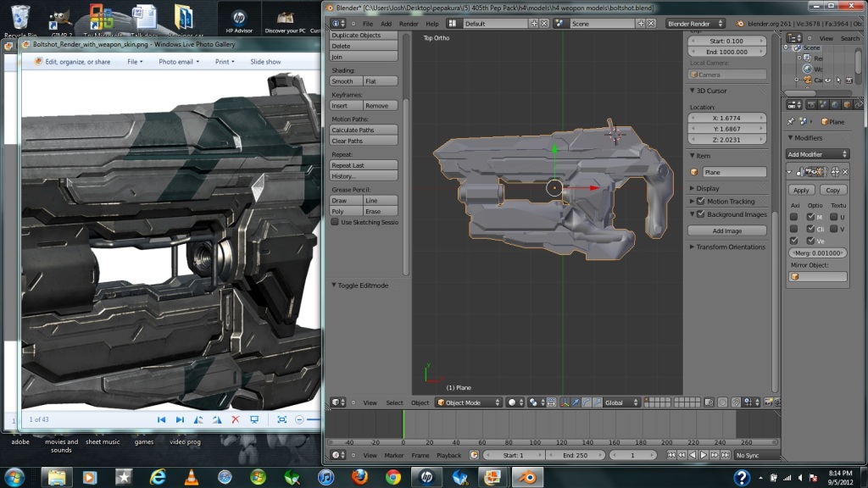
Task: Remove the Mirror modifier with X icon
Action: (845, 172)
